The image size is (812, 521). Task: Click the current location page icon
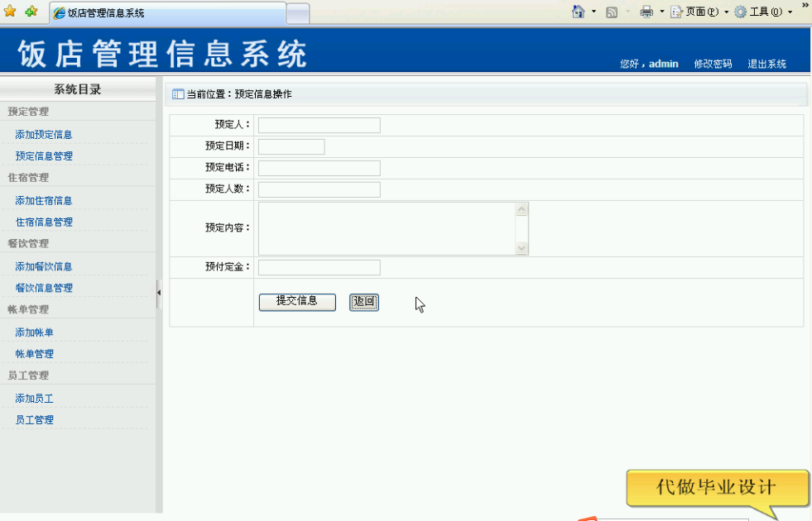pos(178,94)
